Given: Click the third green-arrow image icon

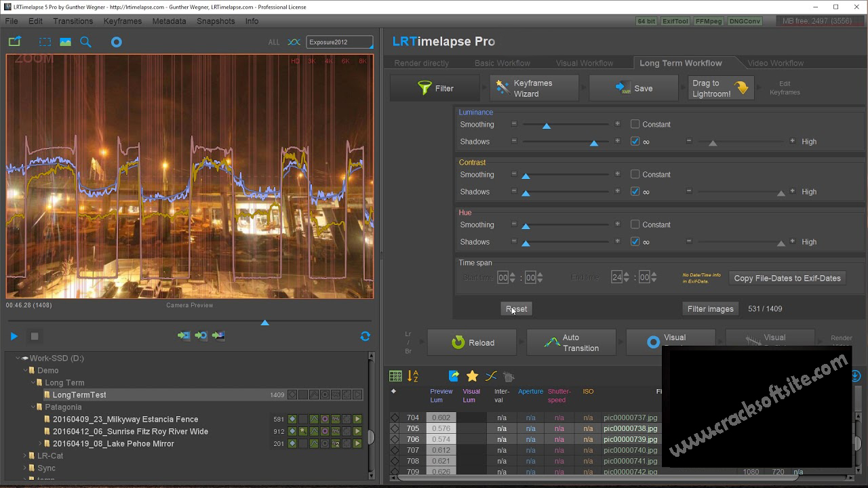Looking at the screenshot, I should pyautogui.click(x=218, y=335).
